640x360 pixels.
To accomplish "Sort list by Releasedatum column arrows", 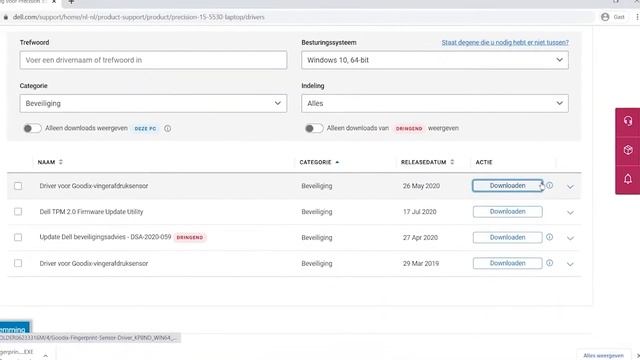I will (x=452, y=162).
